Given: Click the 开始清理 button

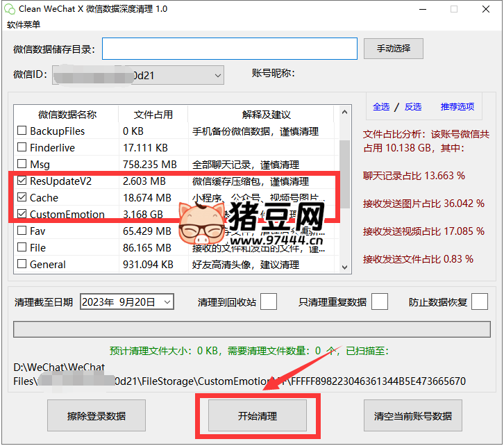Looking at the screenshot, I should click(x=258, y=415).
